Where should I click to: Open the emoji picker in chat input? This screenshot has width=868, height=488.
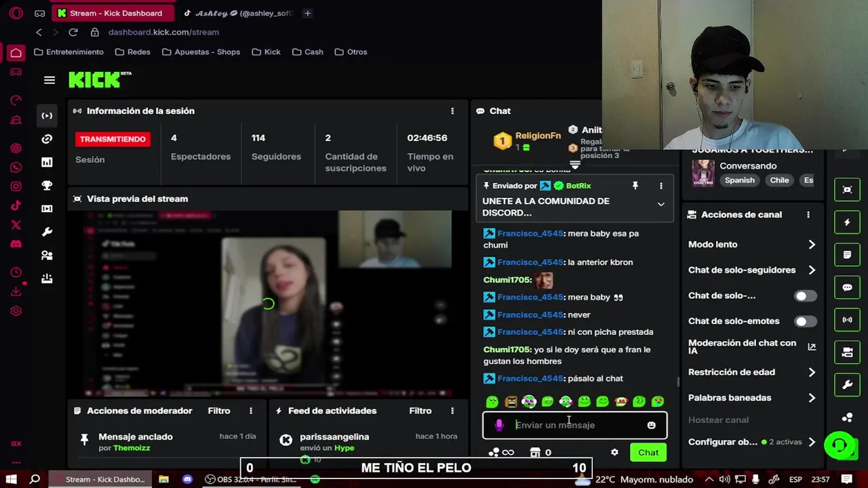click(651, 425)
